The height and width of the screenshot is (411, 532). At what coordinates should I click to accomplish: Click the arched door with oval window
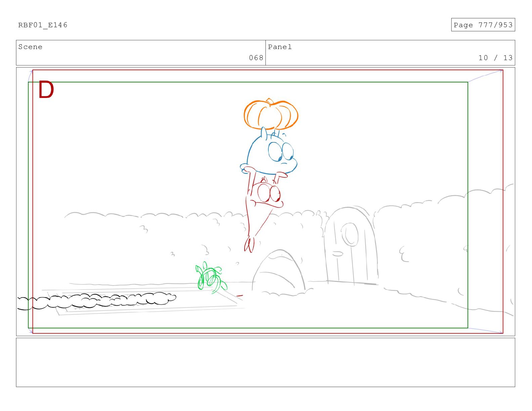(x=351, y=246)
